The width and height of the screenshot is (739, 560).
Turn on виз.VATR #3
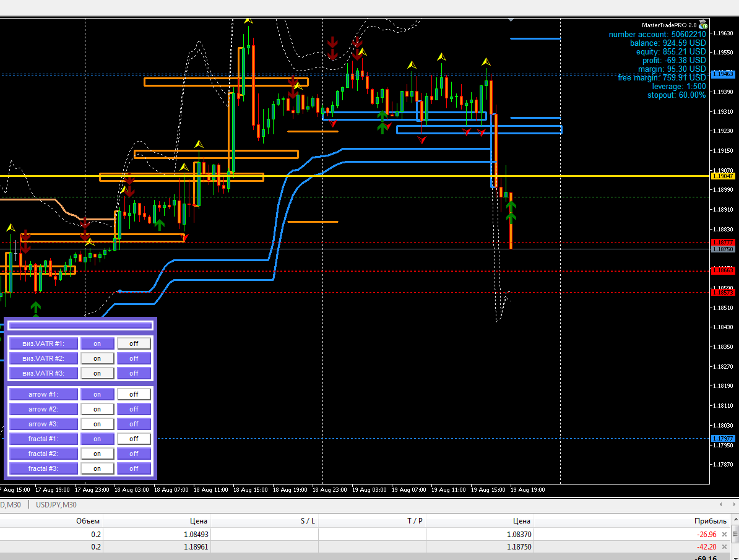[x=97, y=373]
